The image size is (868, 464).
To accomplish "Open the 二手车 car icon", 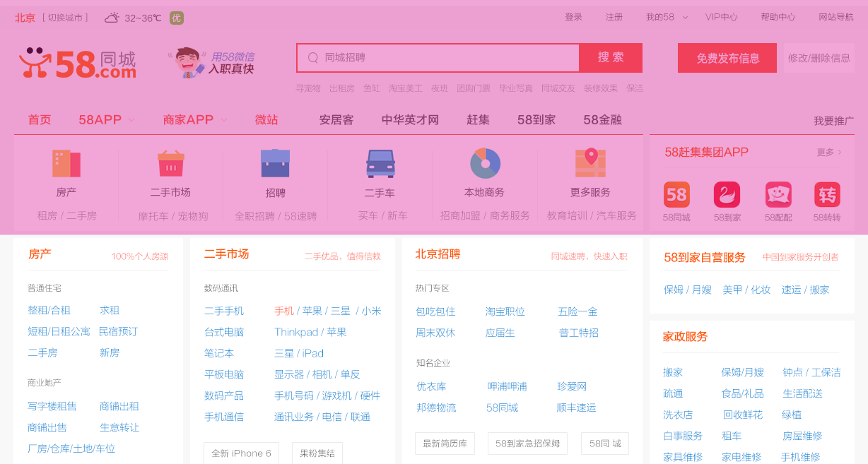I will coord(380,164).
